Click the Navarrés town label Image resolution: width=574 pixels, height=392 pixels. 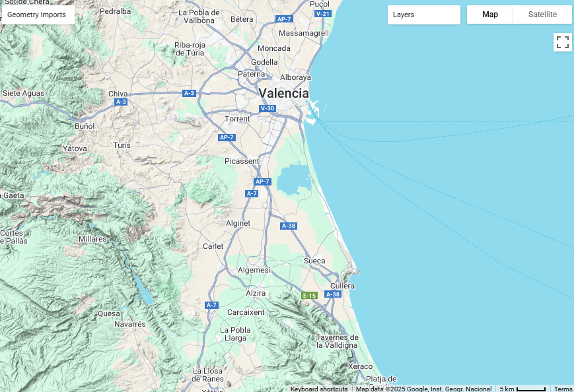click(x=130, y=324)
